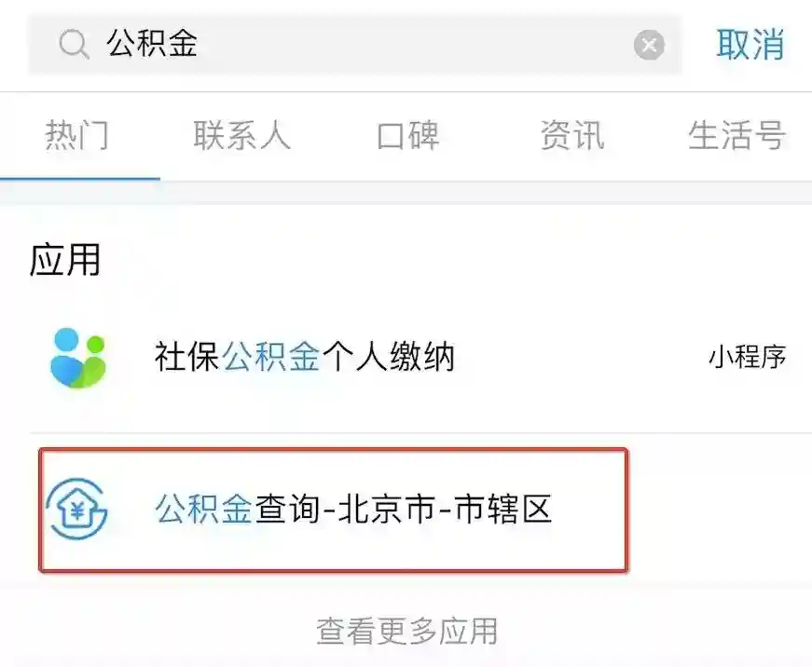
Task: Open 社保公积金个人缴纳 result text
Action: pos(305,357)
